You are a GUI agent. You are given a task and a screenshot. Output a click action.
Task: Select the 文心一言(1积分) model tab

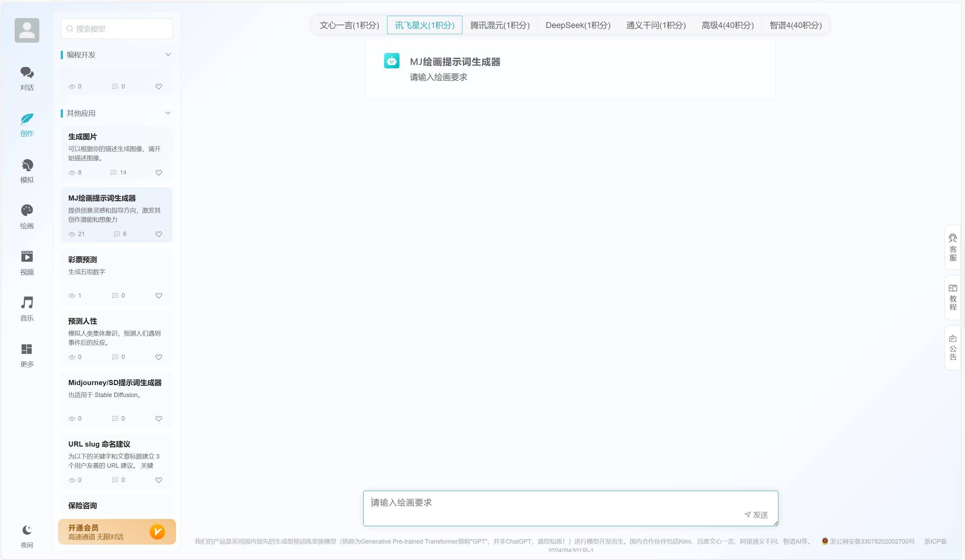coord(349,25)
